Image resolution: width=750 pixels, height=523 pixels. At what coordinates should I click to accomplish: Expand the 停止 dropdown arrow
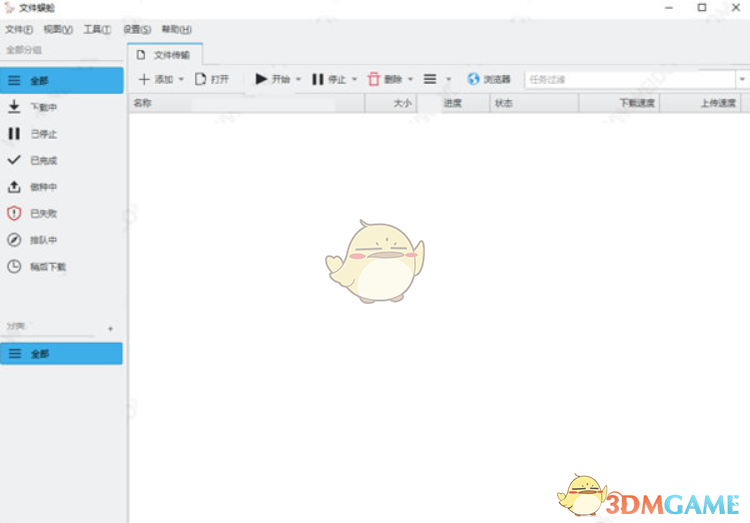(x=354, y=79)
